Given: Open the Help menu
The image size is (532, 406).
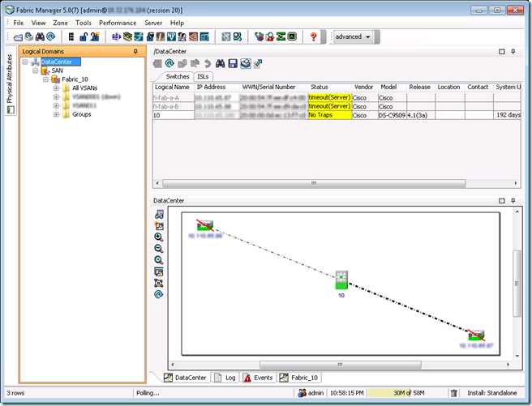Looking at the screenshot, I should point(177,23).
